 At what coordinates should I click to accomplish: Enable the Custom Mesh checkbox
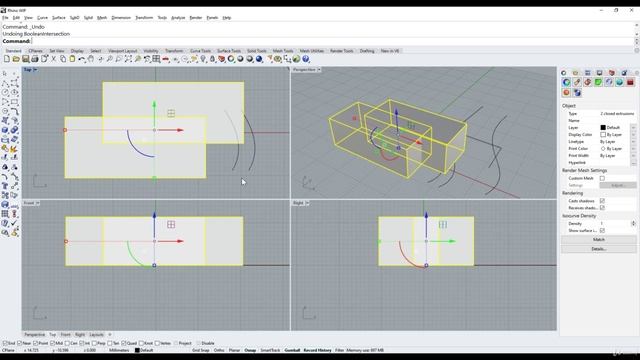point(602,178)
